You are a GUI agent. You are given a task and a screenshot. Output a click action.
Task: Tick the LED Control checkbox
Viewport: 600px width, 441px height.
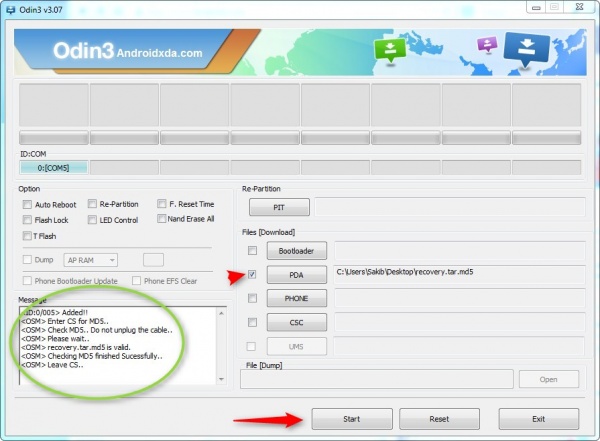pyautogui.click(x=92, y=220)
